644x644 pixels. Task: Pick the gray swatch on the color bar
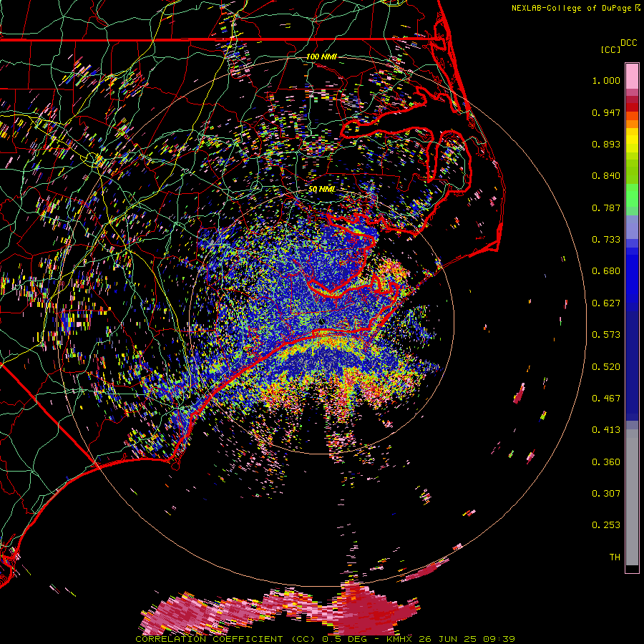pyautogui.click(x=632, y=497)
